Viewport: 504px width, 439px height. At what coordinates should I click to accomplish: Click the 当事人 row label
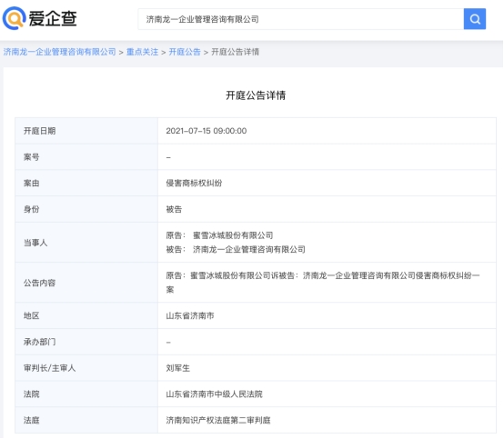click(35, 243)
